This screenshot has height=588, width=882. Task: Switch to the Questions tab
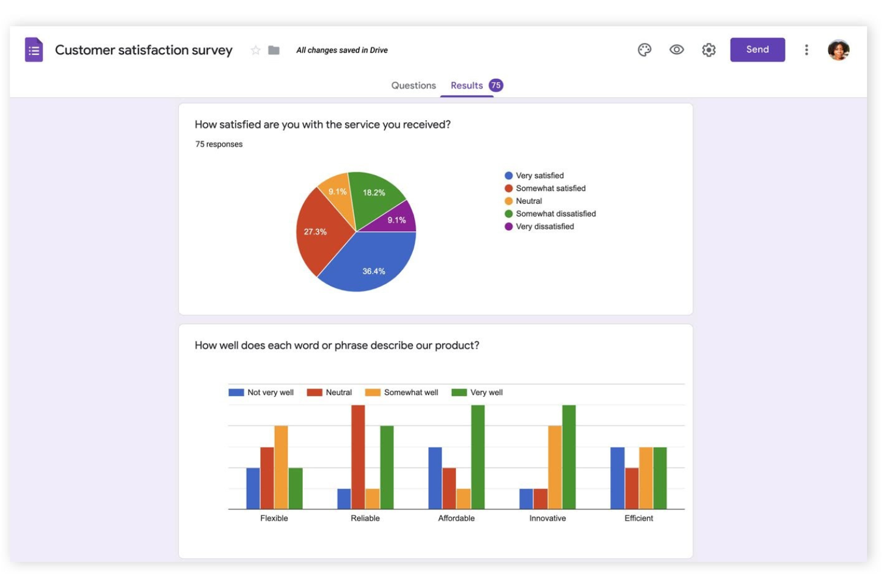click(x=414, y=85)
